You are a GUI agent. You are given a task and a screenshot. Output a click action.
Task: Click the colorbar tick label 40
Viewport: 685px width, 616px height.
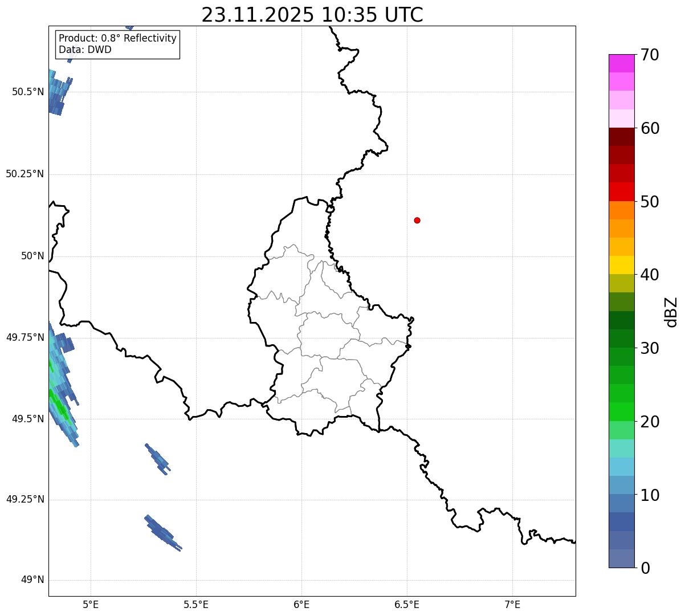pyautogui.click(x=650, y=275)
